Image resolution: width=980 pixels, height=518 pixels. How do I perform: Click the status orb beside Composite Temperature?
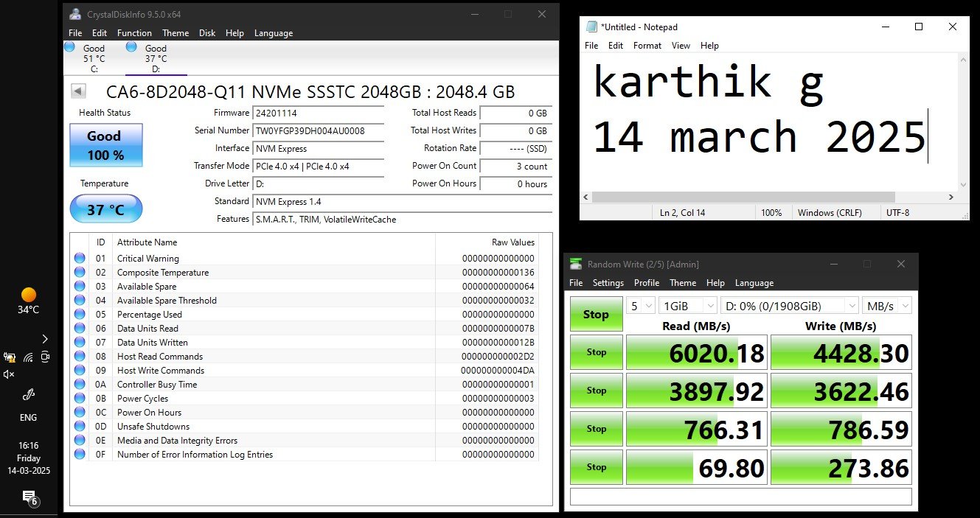coord(80,272)
